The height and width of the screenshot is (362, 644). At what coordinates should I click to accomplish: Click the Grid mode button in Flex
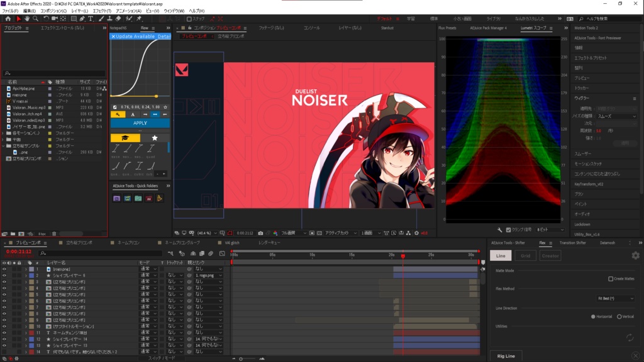(525, 256)
